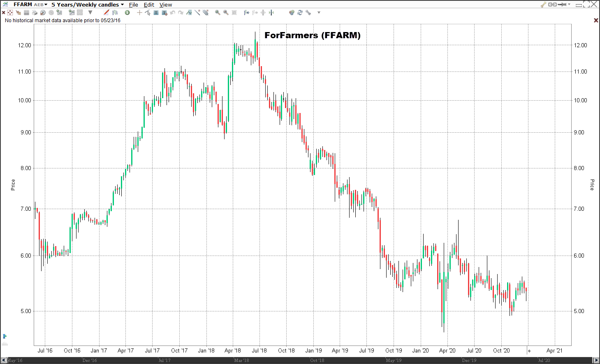
Task: Open the File menu
Action: (133, 5)
